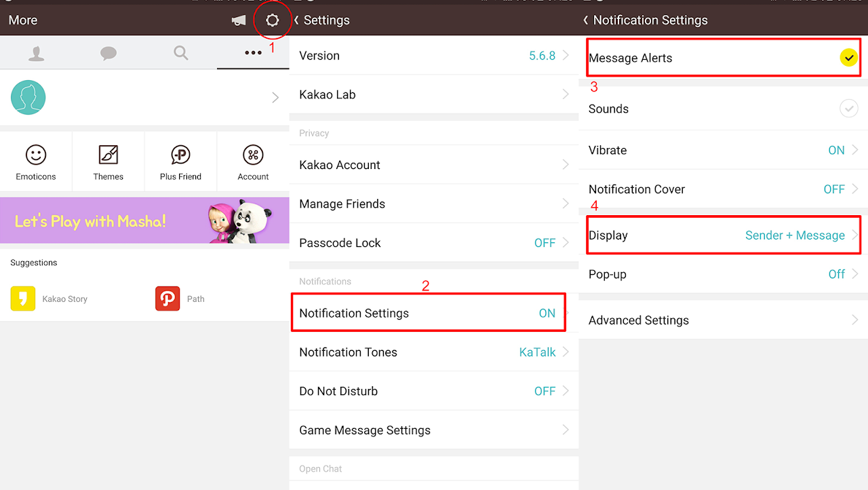Viewport: 868px width, 490px height.
Task: Open Manage Friends
Action: point(434,204)
